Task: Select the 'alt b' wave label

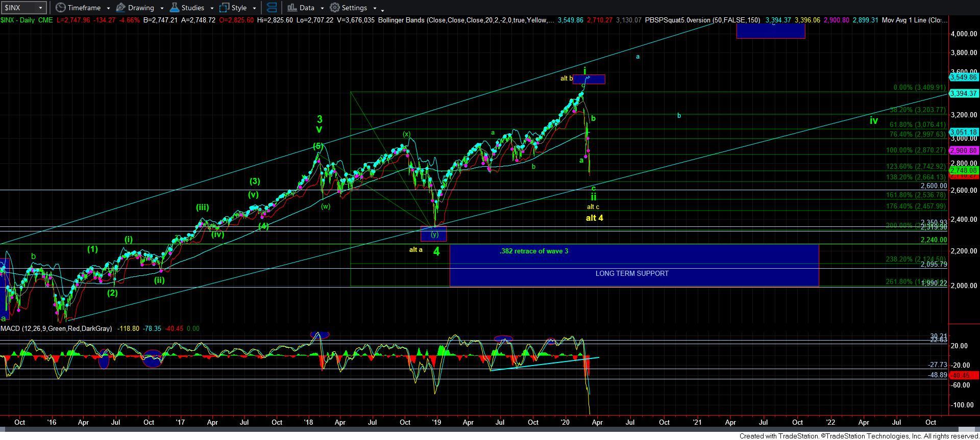Action: [567, 79]
